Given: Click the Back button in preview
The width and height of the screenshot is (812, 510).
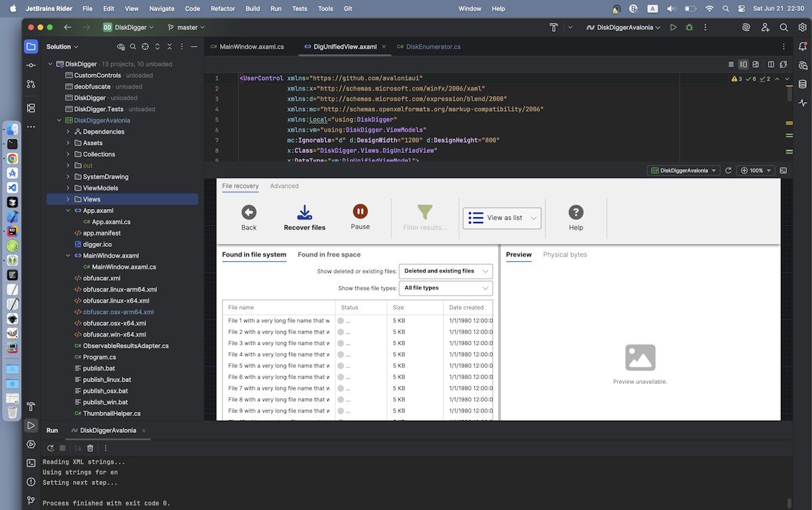Looking at the screenshot, I should click(249, 218).
